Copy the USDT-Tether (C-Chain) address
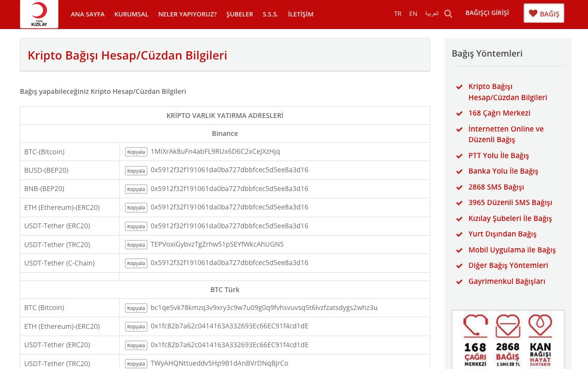This screenshot has width=588, height=369. 136,263
